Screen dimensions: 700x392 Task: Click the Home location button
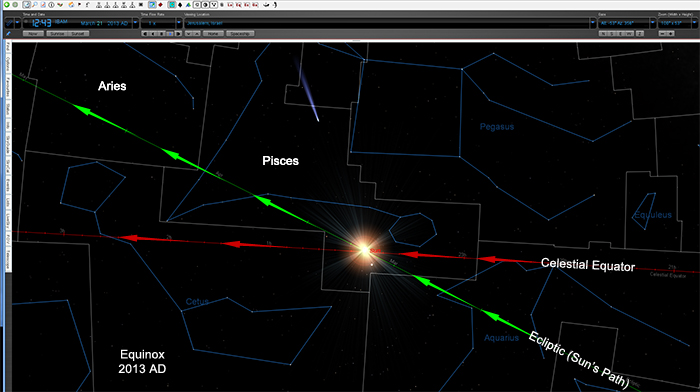coord(213,33)
